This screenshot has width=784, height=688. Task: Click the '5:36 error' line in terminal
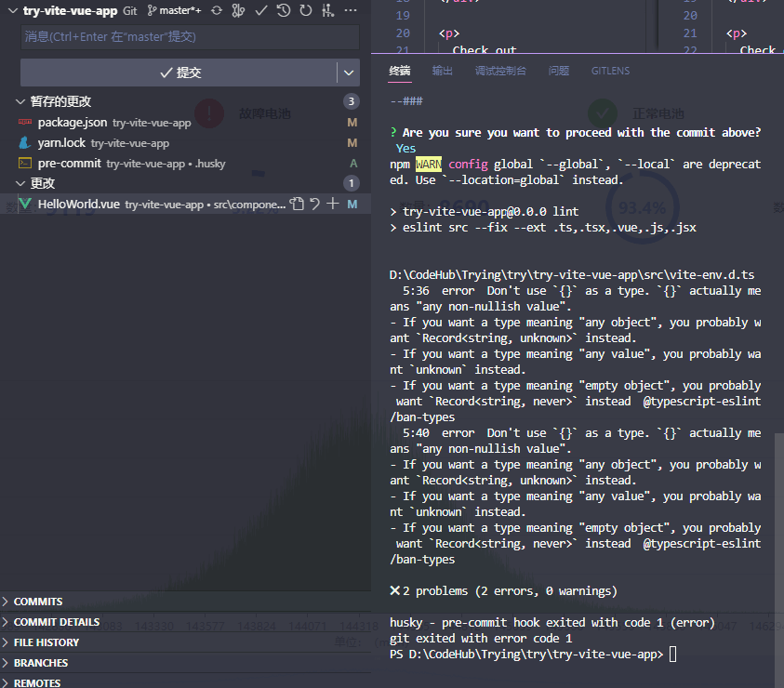coord(582,290)
